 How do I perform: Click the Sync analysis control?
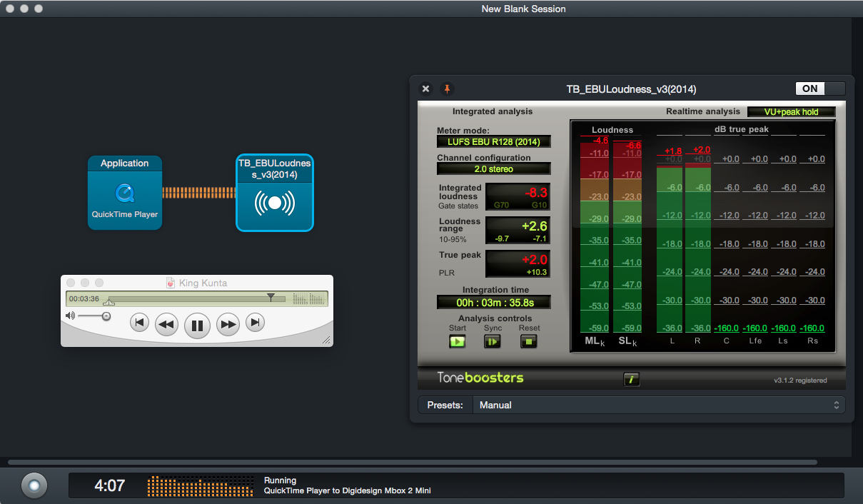(492, 341)
